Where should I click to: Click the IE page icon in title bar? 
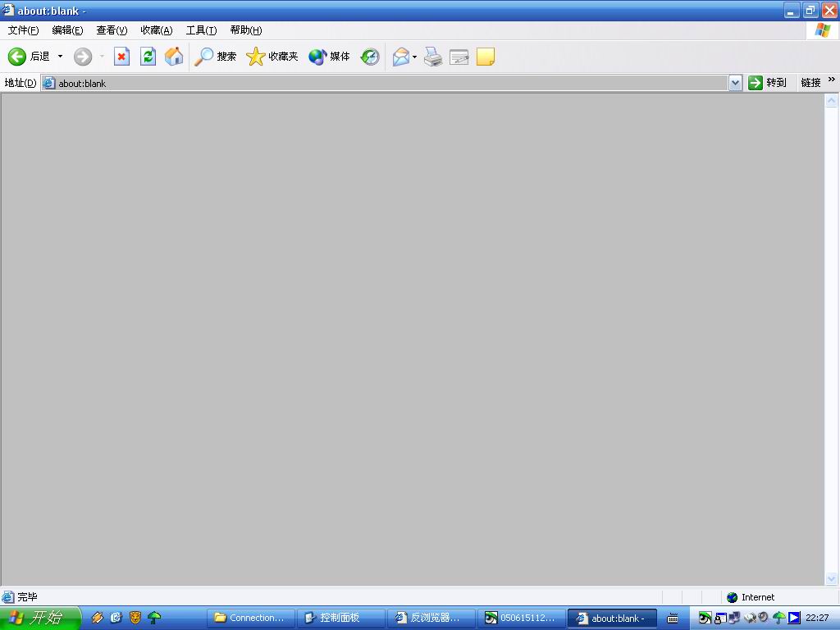tap(8, 10)
